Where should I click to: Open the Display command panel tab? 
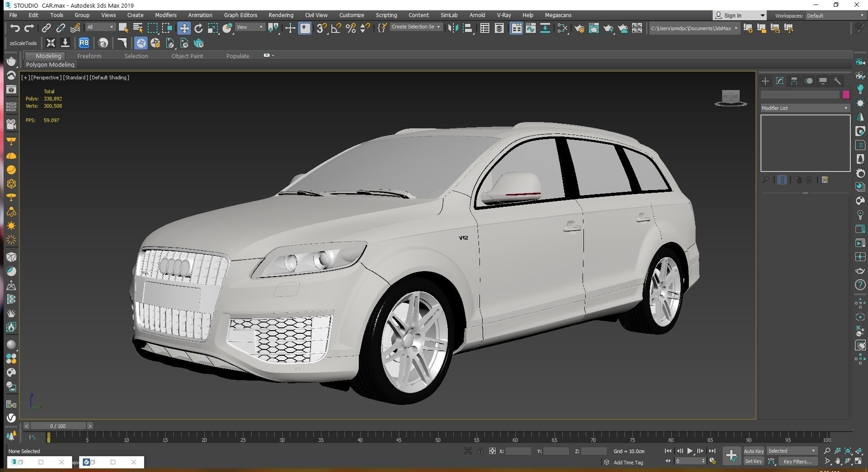(x=823, y=81)
